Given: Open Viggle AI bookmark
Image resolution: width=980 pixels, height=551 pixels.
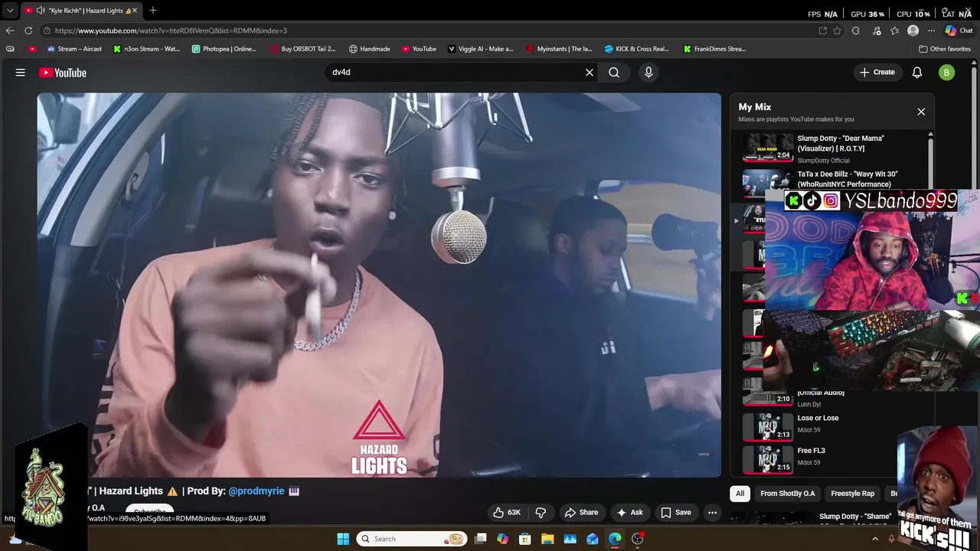Looking at the screenshot, I should (x=480, y=49).
